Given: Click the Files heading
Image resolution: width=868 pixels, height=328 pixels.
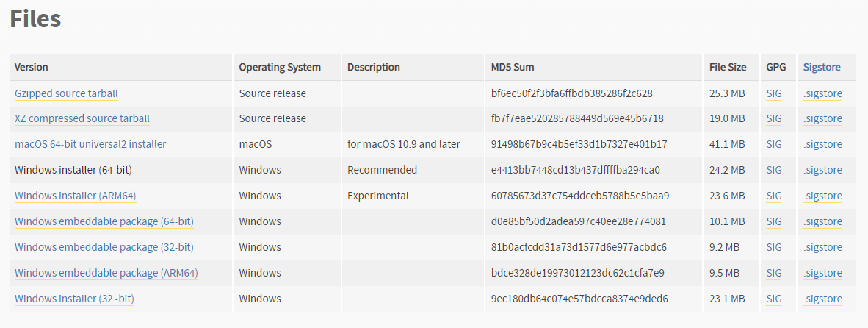Looking at the screenshot, I should pos(35,19).
